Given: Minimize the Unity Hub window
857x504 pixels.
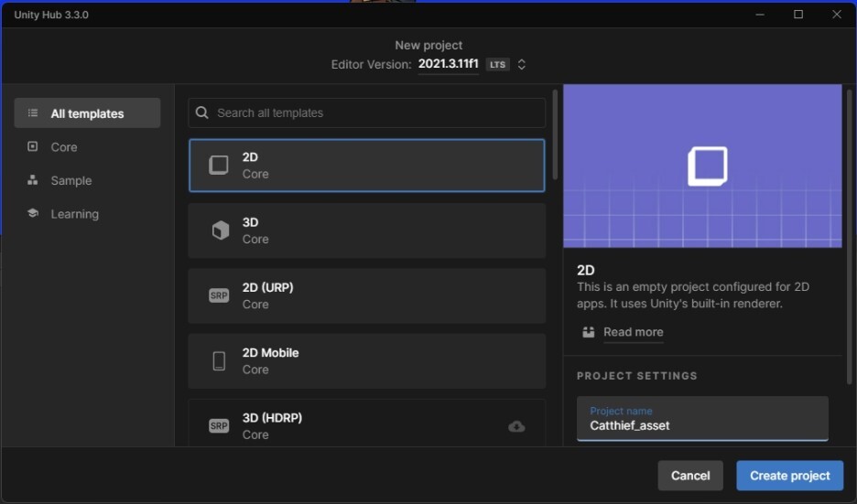Looking at the screenshot, I should pyautogui.click(x=760, y=15).
